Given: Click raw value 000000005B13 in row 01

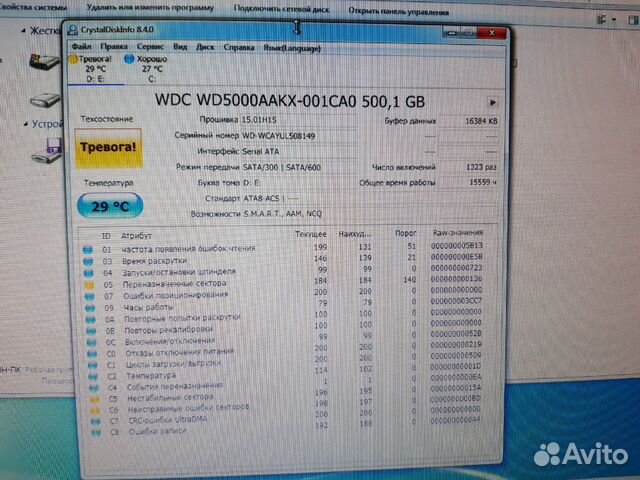Looking at the screenshot, I should [457, 246].
